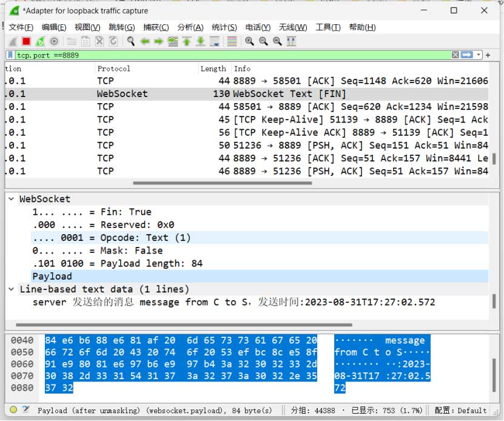Clear the display filter with X button
Viewport: 504px width, 421px height.
(455, 55)
